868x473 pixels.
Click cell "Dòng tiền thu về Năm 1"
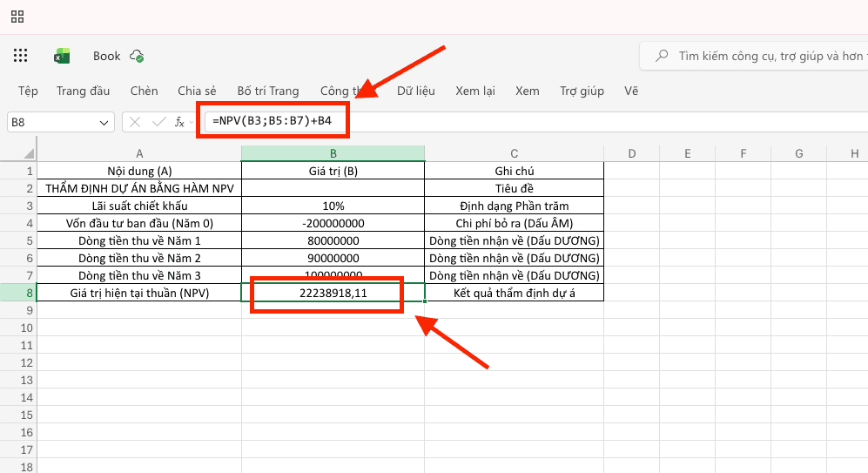pyautogui.click(x=139, y=241)
